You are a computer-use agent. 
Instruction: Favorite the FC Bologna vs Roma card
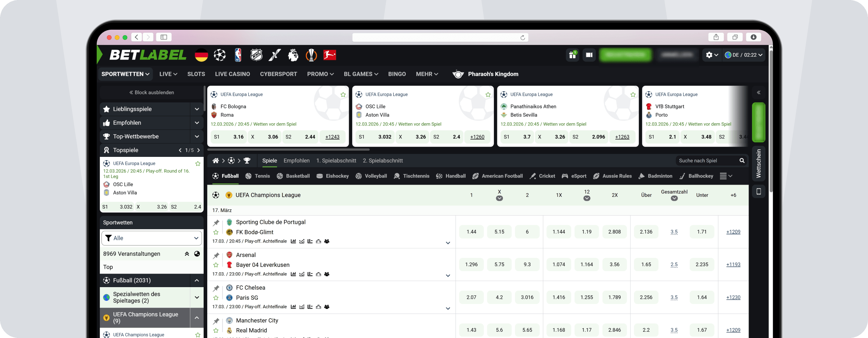tap(343, 95)
